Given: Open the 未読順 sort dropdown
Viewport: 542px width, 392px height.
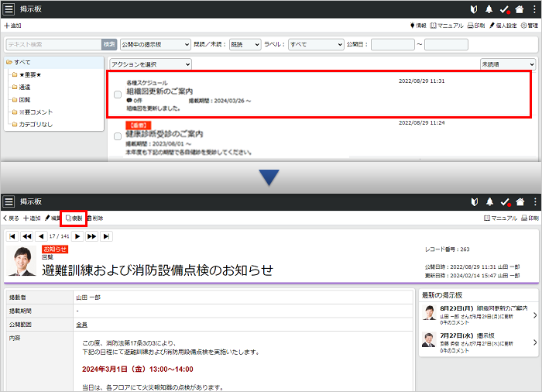Looking at the screenshot, I should pyautogui.click(x=507, y=64).
